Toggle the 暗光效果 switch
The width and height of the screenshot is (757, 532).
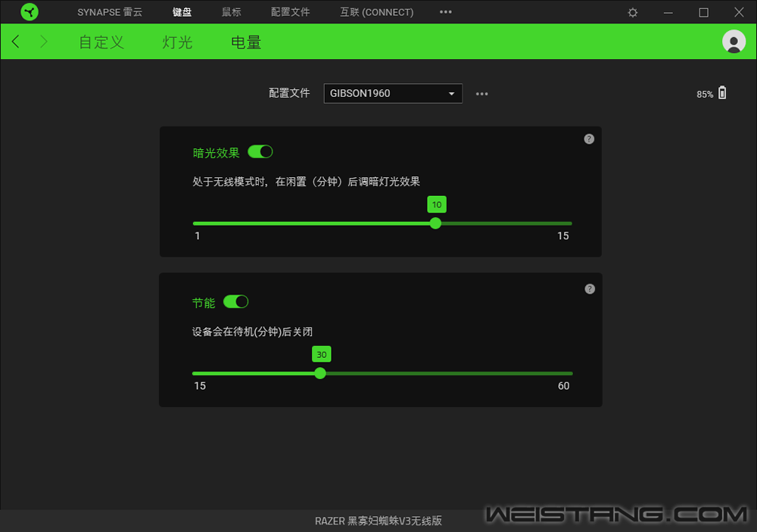(260, 152)
